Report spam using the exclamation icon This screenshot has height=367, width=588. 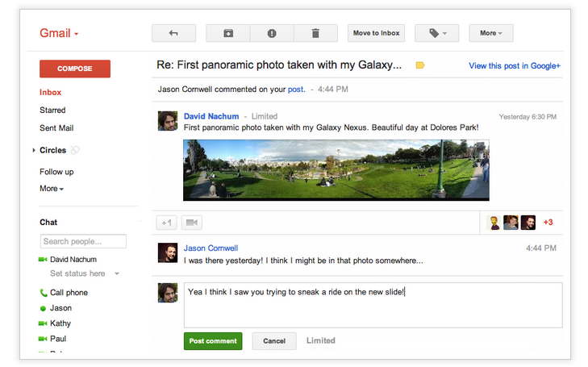point(272,33)
